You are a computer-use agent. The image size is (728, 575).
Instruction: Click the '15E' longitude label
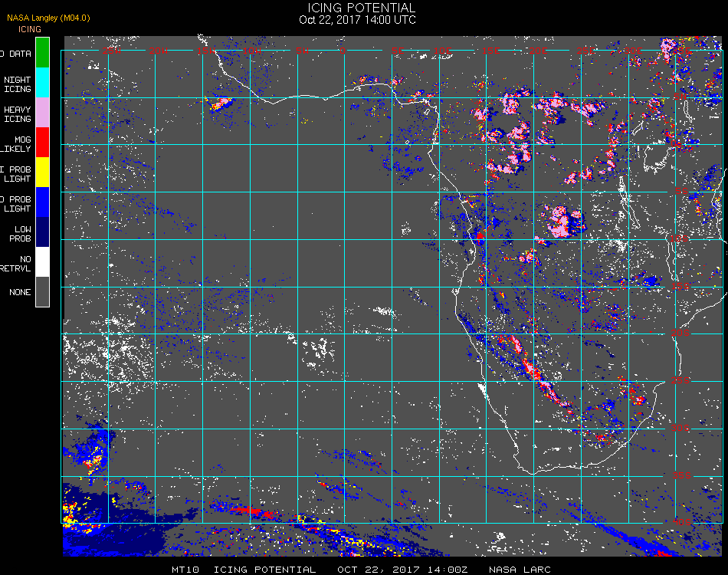[490, 51]
